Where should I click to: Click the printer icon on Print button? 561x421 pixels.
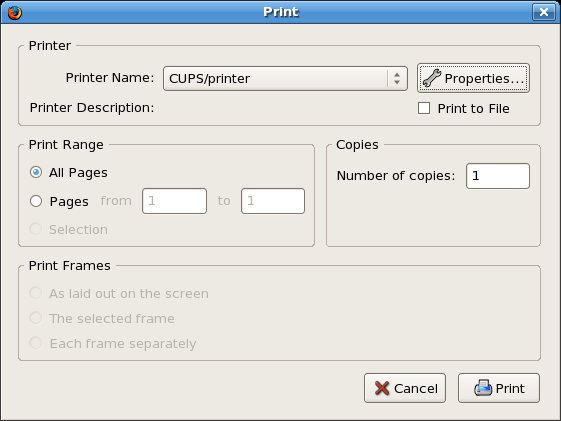483,388
